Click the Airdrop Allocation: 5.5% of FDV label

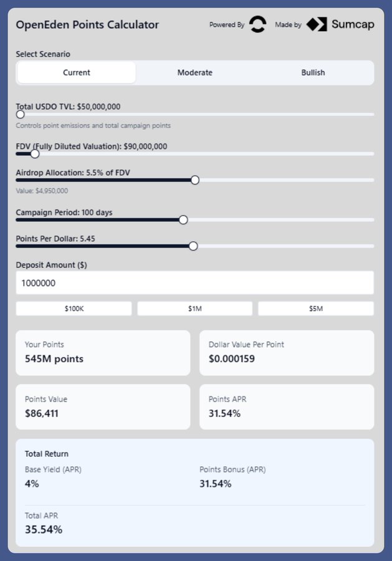(x=73, y=173)
